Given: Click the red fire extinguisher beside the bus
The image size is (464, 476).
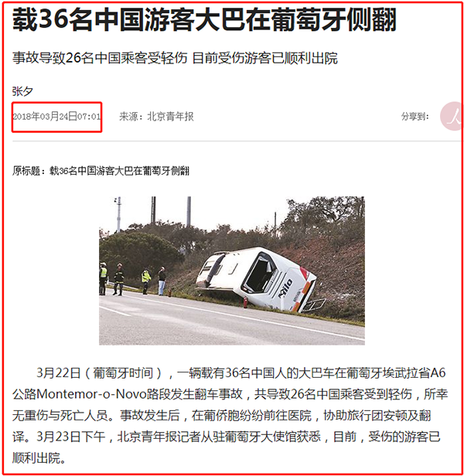Looking at the screenshot, I should pos(245,303).
